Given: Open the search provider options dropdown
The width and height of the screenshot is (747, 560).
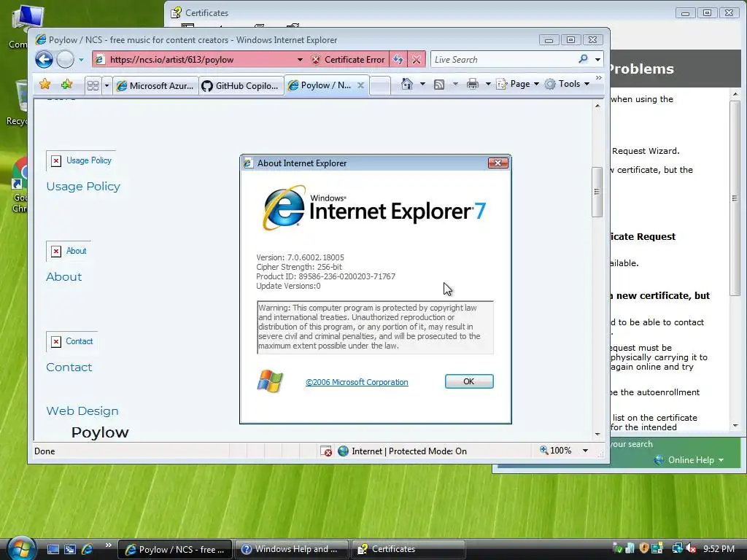Looking at the screenshot, I should click(x=597, y=60).
